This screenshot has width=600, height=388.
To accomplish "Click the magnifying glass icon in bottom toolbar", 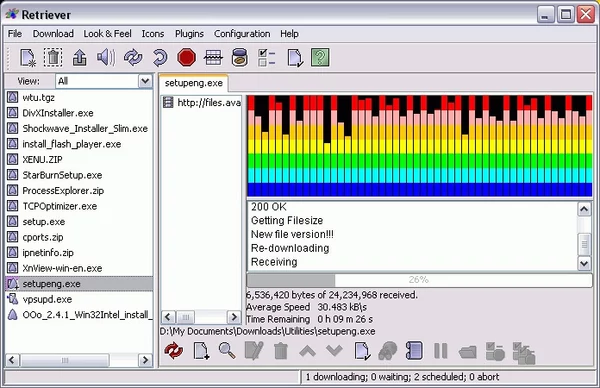I will (227, 351).
